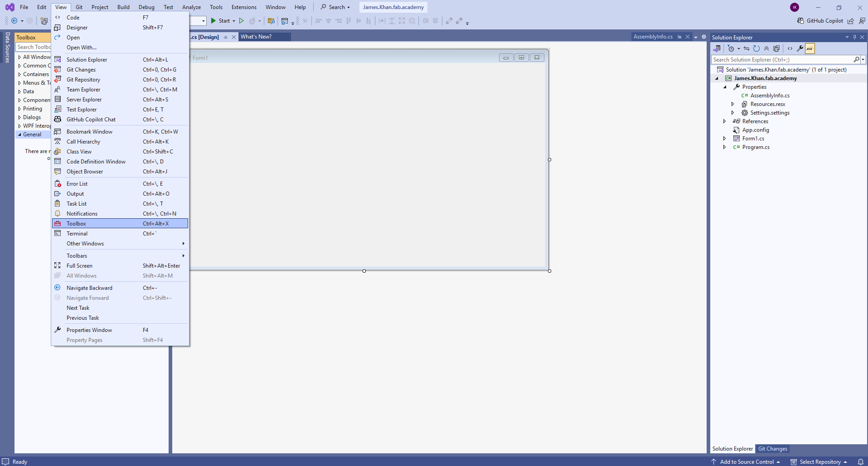Click Collapse All in Solution Explorer
The image size is (868, 466).
click(x=766, y=48)
